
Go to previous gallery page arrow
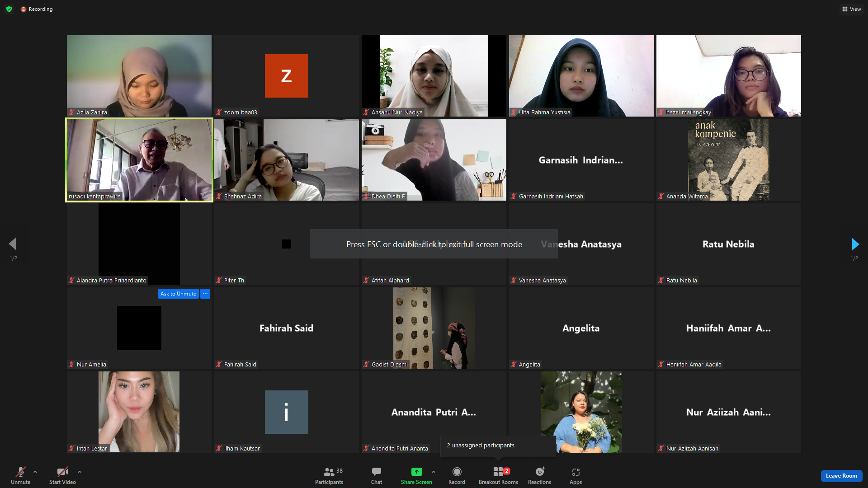(13, 244)
